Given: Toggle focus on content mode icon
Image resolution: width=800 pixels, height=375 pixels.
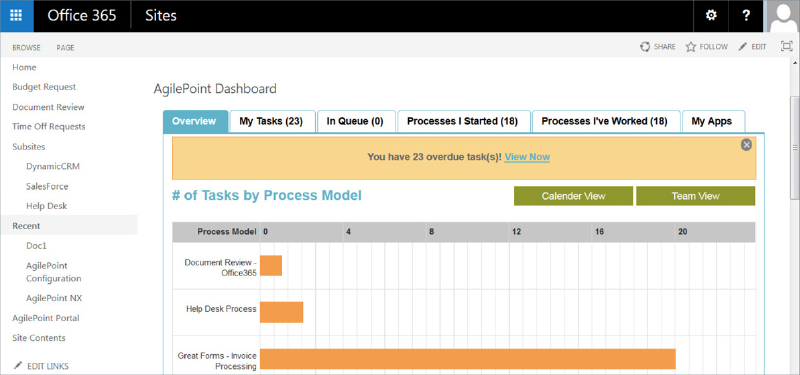Looking at the screenshot, I should point(786,46).
